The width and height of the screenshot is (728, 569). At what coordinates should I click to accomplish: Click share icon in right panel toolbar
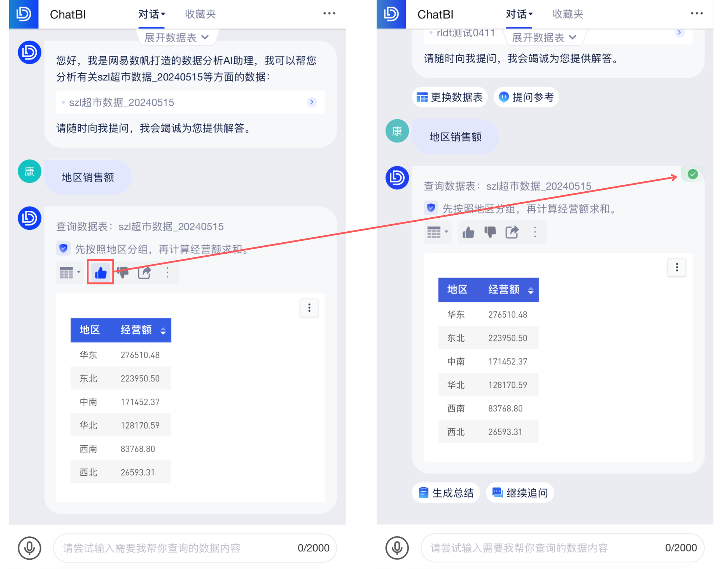tap(512, 232)
